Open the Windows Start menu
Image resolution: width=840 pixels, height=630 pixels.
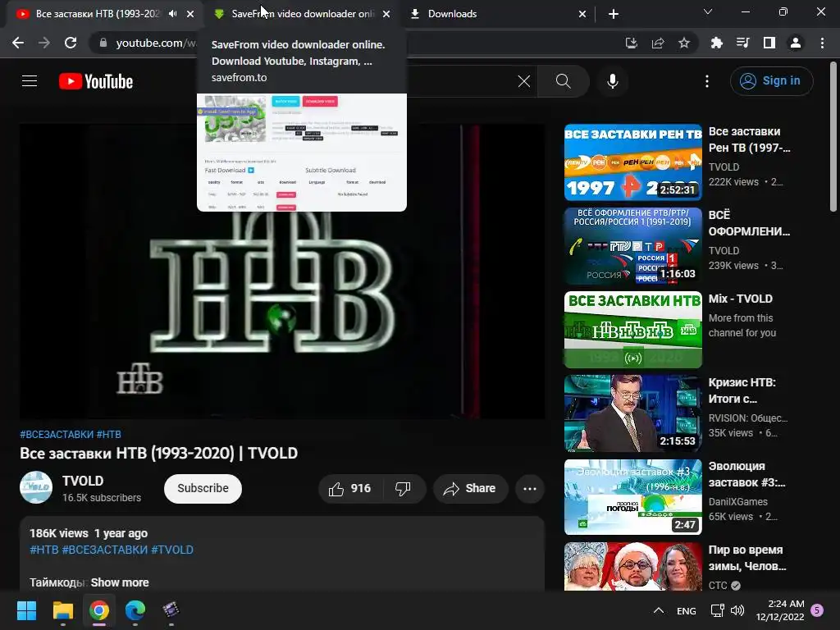click(x=26, y=610)
